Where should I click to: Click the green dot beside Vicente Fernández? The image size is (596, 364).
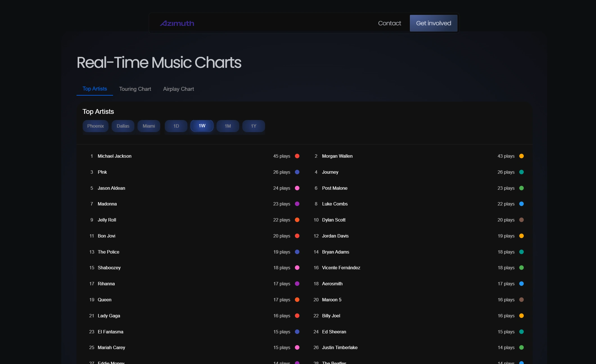click(x=521, y=268)
